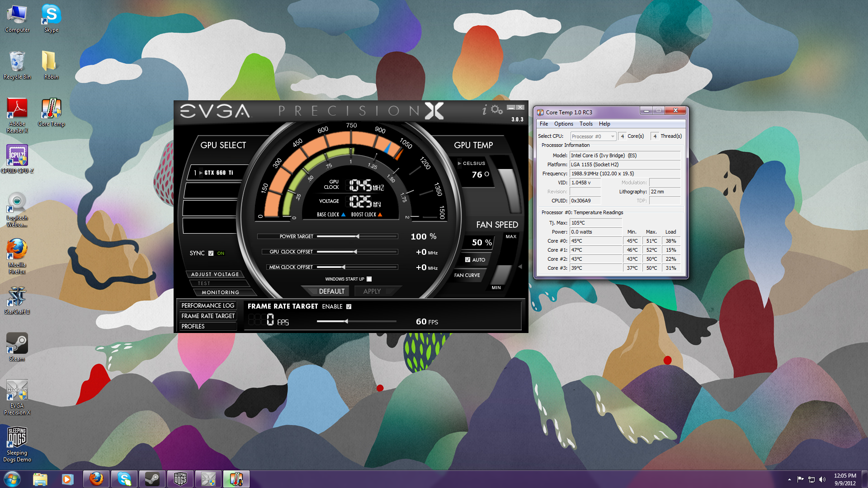868x488 pixels.
Task: Click the volume speaker tray icon
Action: pos(822,479)
